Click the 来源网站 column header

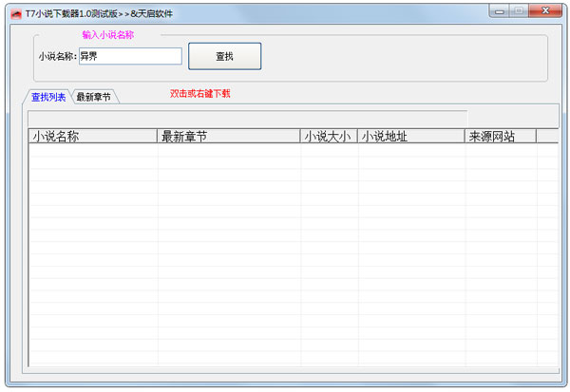[500, 137]
